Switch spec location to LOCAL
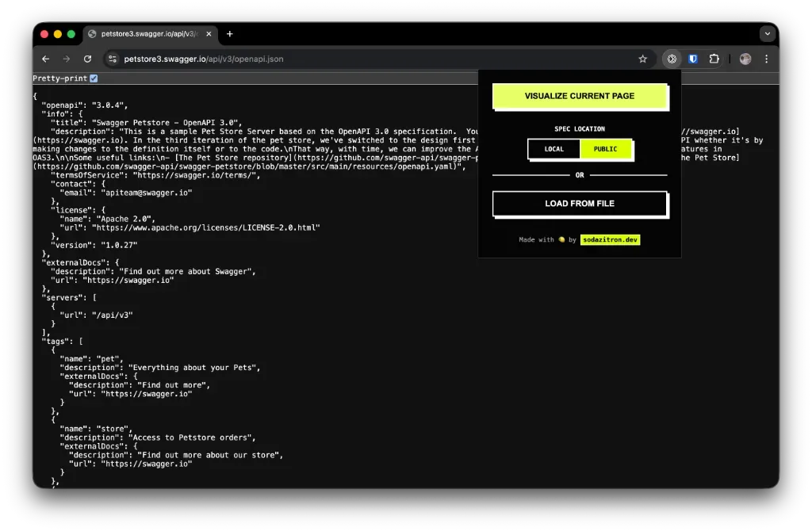This screenshot has width=812, height=531. pyautogui.click(x=553, y=149)
